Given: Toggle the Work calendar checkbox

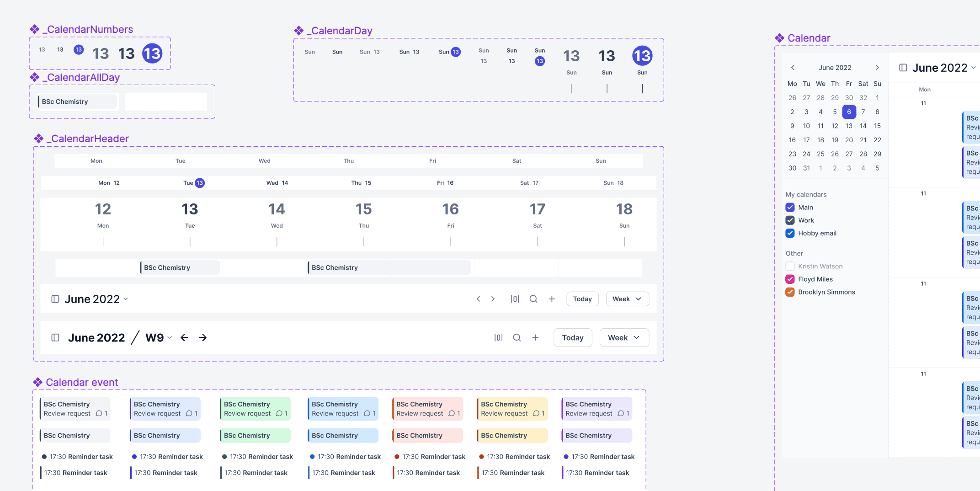Looking at the screenshot, I should [790, 220].
